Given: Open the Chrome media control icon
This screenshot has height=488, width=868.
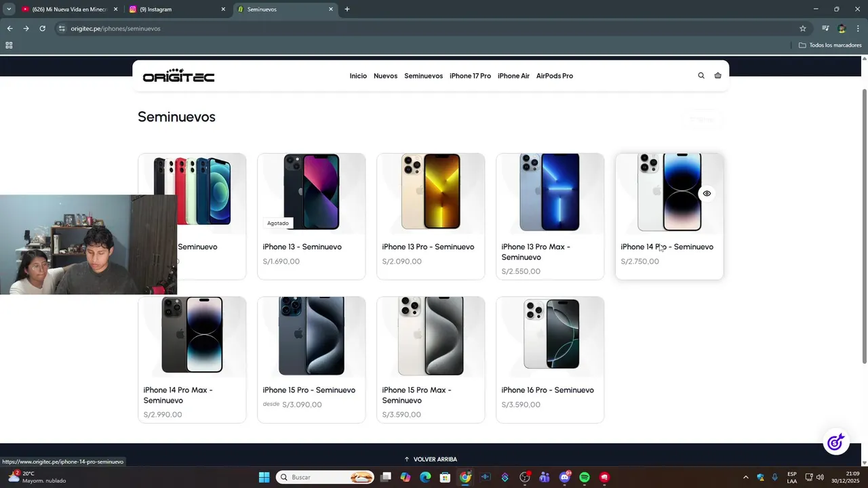Looking at the screenshot, I should (825, 28).
